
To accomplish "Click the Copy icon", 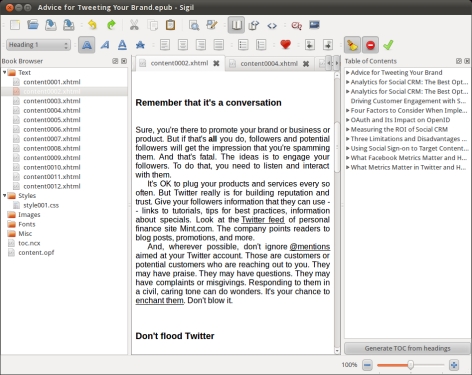I will 153,25.
